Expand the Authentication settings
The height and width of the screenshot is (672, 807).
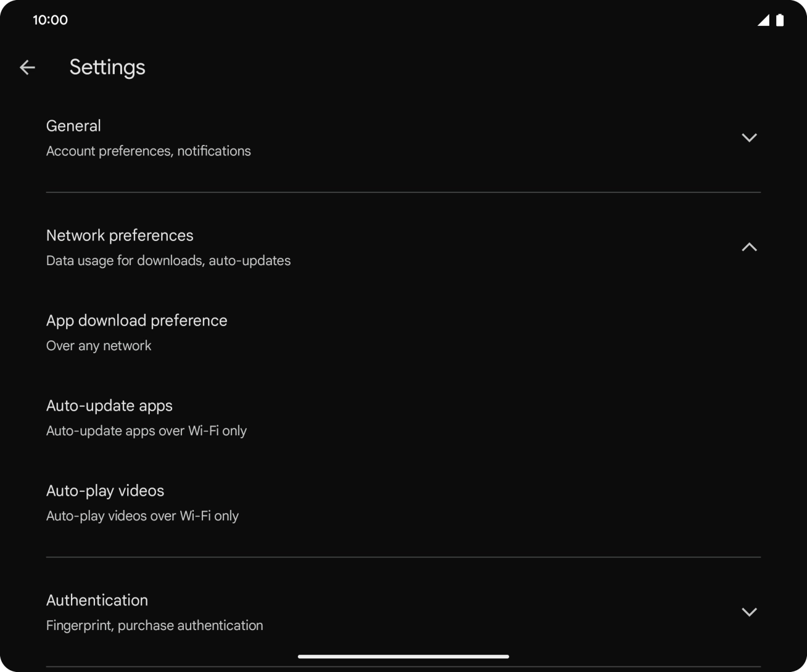tap(403, 612)
